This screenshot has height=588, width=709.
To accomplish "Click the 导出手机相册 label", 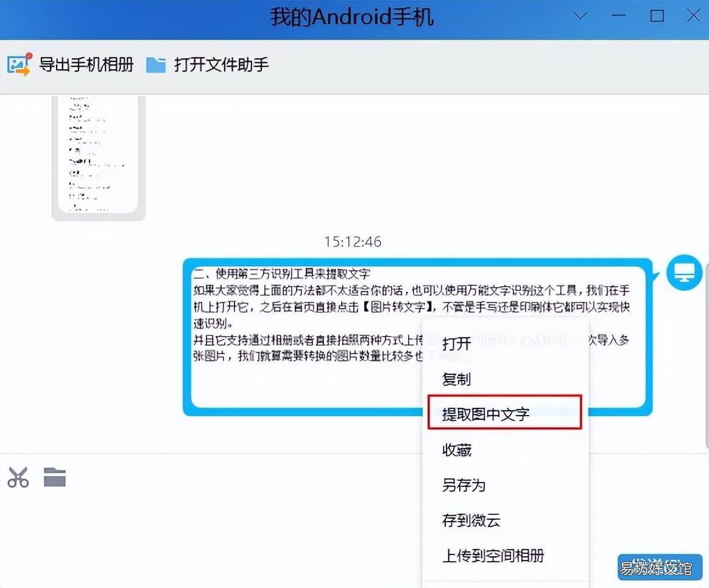I will point(86,65).
